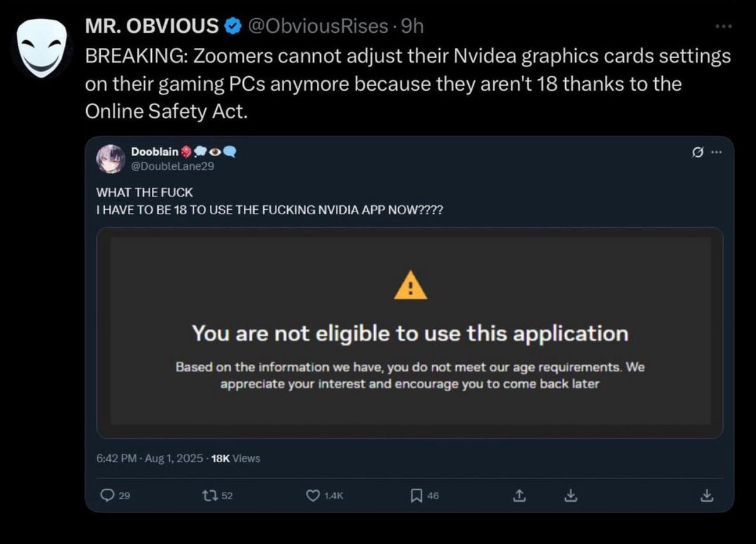
Task: Like the post via the heart icon
Action: 312,496
